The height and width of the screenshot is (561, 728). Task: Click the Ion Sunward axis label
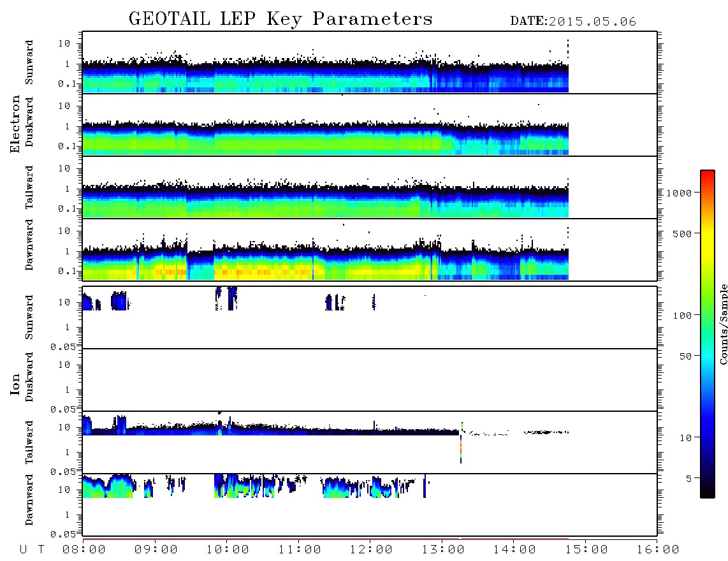tap(29, 317)
